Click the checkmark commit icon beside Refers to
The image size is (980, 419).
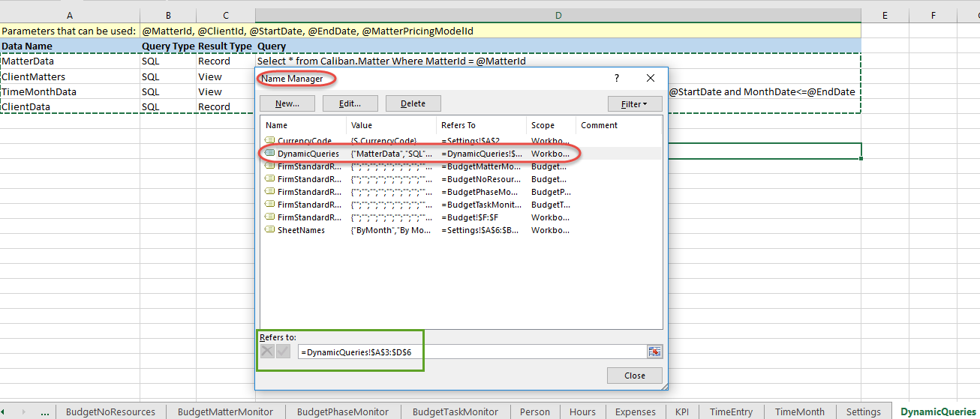(283, 352)
